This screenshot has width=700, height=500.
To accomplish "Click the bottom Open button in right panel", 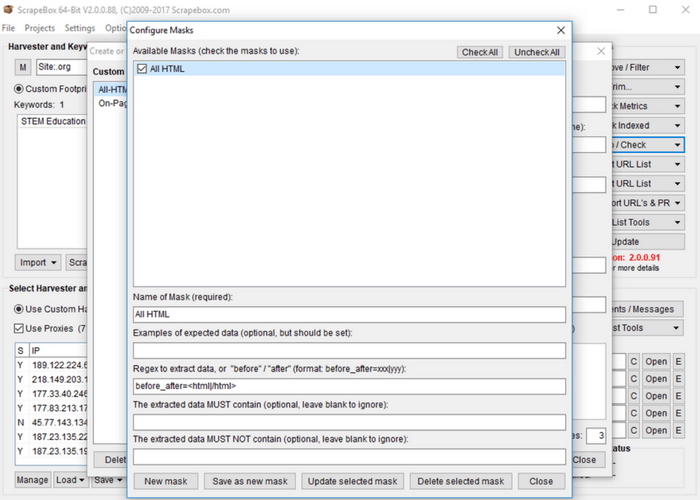I will point(656,430).
